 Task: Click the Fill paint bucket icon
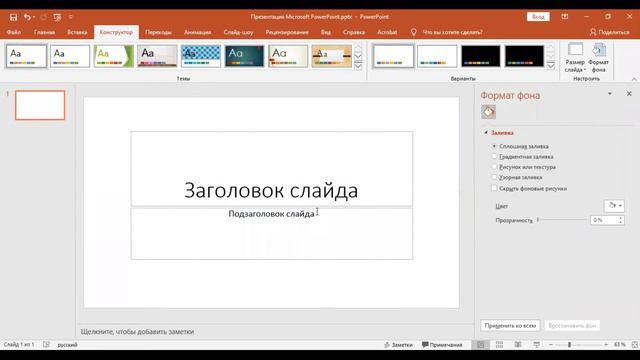[x=488, y=112]
